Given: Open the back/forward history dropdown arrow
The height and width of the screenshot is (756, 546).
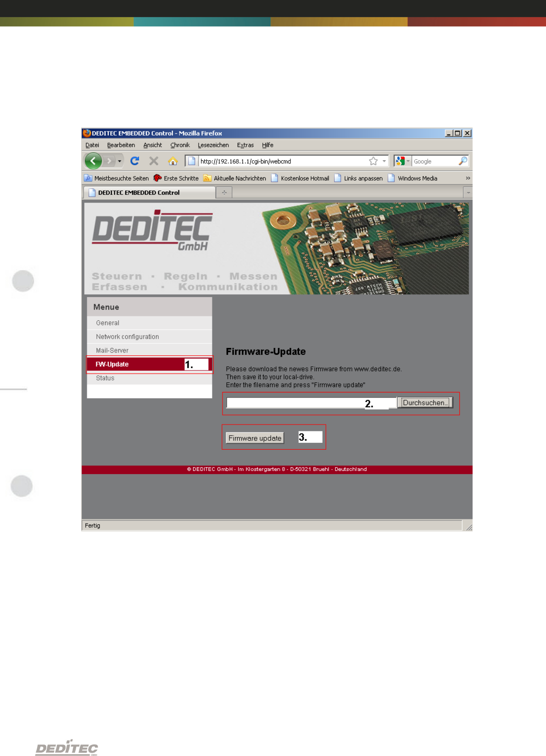Looking at the screenshot, I should coord(120,161).
